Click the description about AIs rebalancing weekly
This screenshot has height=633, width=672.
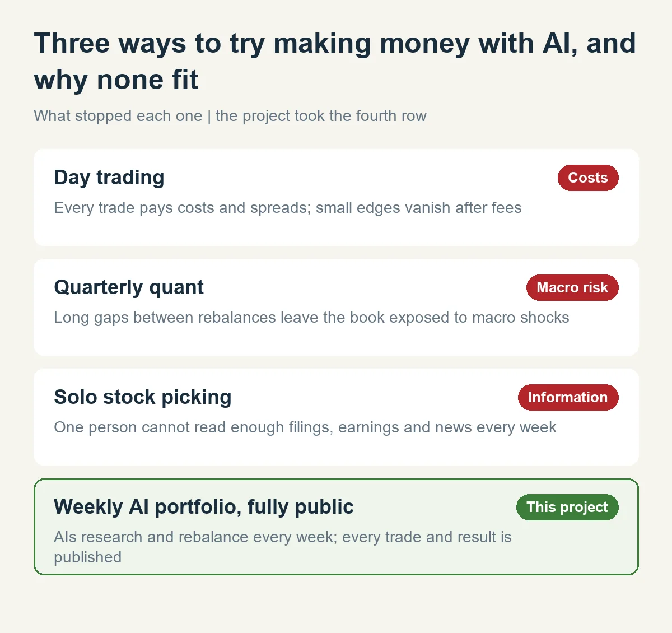[283, 547]
